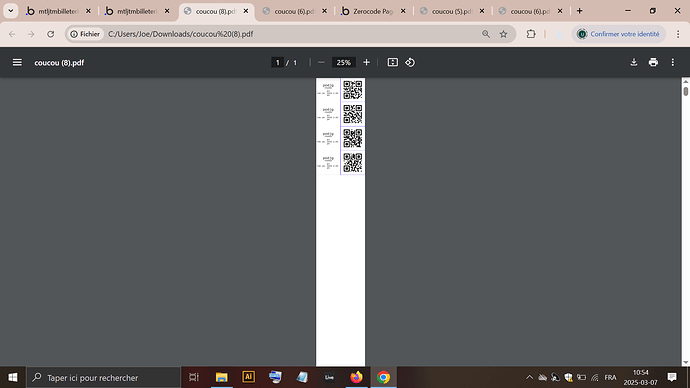Click the vertical scrollbar thumb
690x388 pixels.
(x=686, y=92)
